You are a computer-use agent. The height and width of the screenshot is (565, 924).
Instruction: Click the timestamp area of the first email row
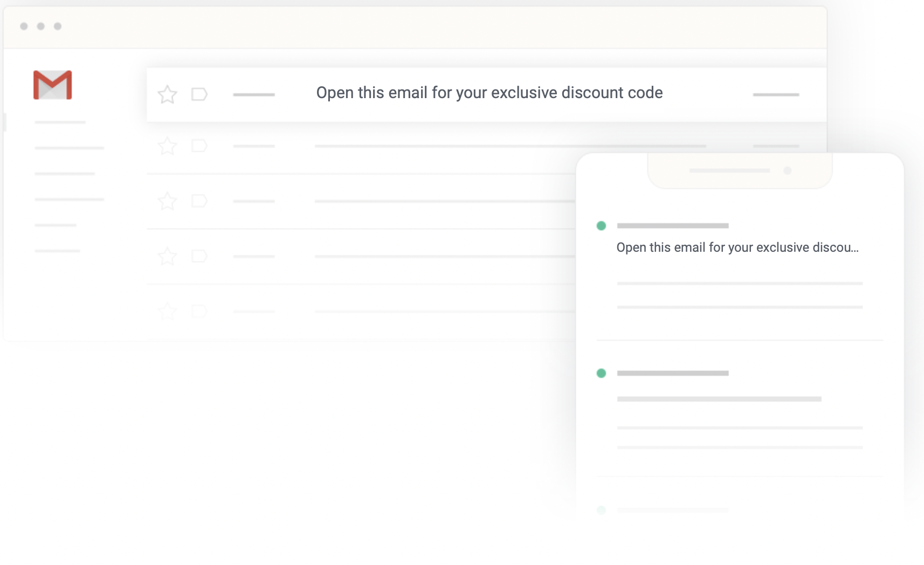pos(776,94)
